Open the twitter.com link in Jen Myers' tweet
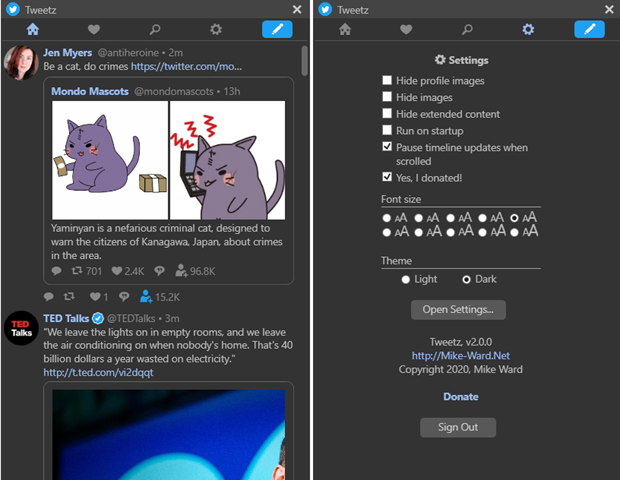This screenshot has width=620, height=480. pos(186,66)
